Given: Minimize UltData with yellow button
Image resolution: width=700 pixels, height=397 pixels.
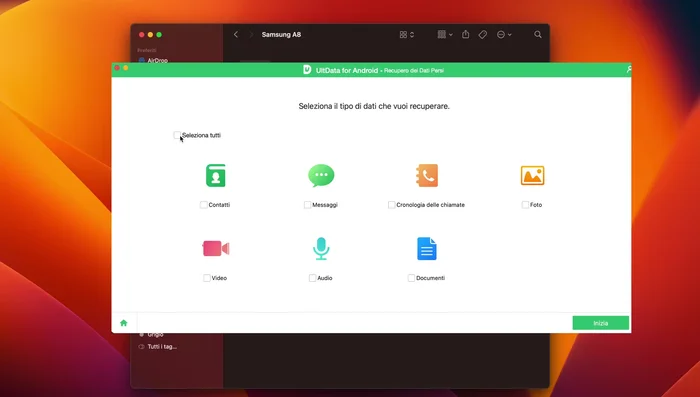Looking at the screenshot, I should pyautogui.click(x=125, y=68).
